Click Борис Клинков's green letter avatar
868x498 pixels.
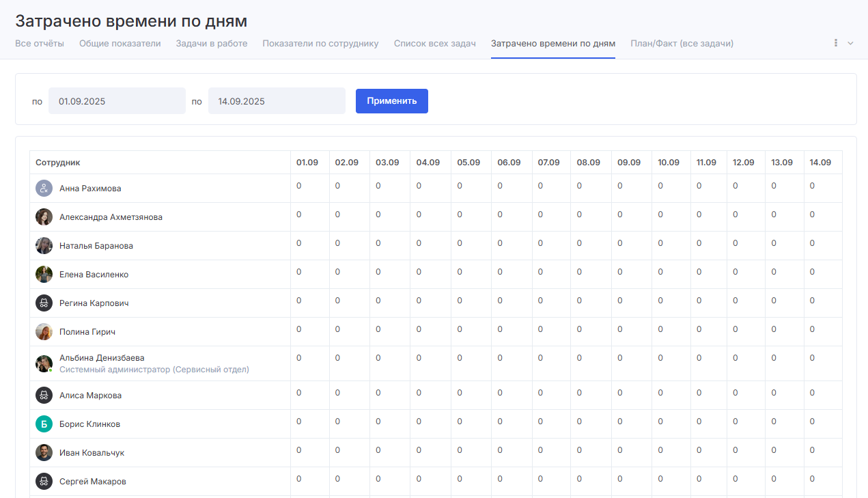(44, 424)
